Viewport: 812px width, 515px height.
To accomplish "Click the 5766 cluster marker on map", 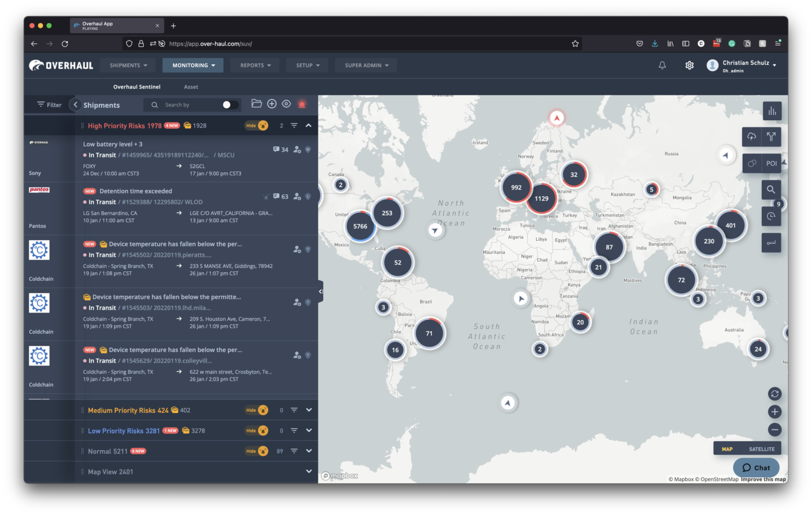I will click(x=360, y=226).
